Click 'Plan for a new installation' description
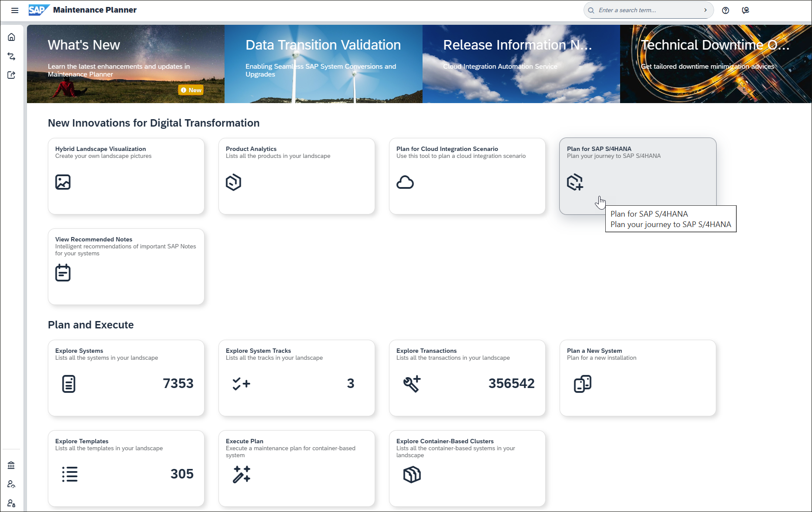812x512 pixels. pos(601,358)
